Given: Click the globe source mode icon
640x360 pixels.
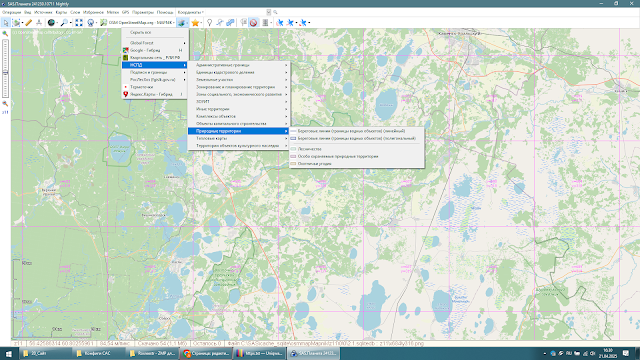Looking at the screenshot, I should pos(51,23).
